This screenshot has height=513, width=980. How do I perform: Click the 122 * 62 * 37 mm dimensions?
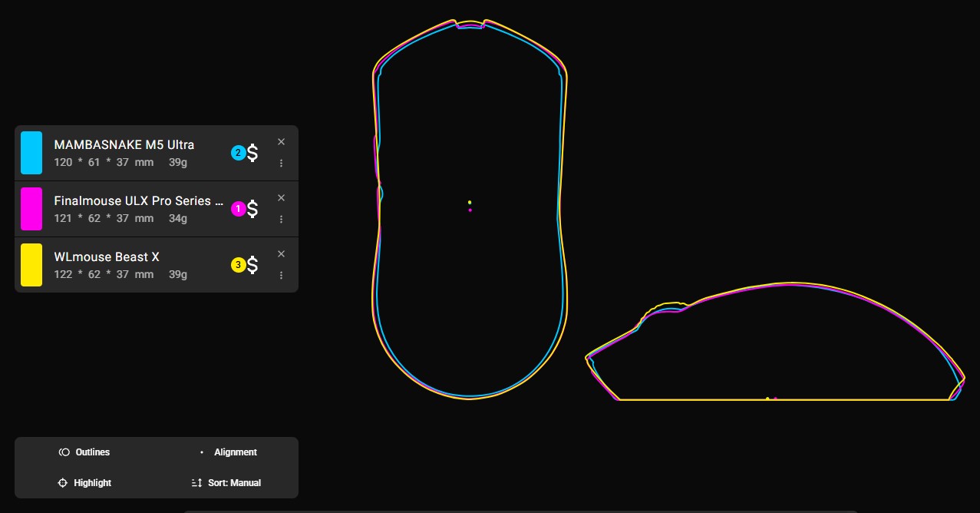tap(104, 274)
